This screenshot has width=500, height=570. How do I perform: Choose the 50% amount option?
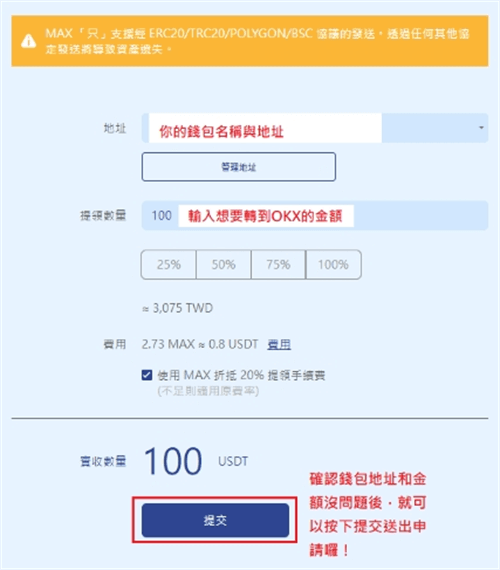(224, 264)
